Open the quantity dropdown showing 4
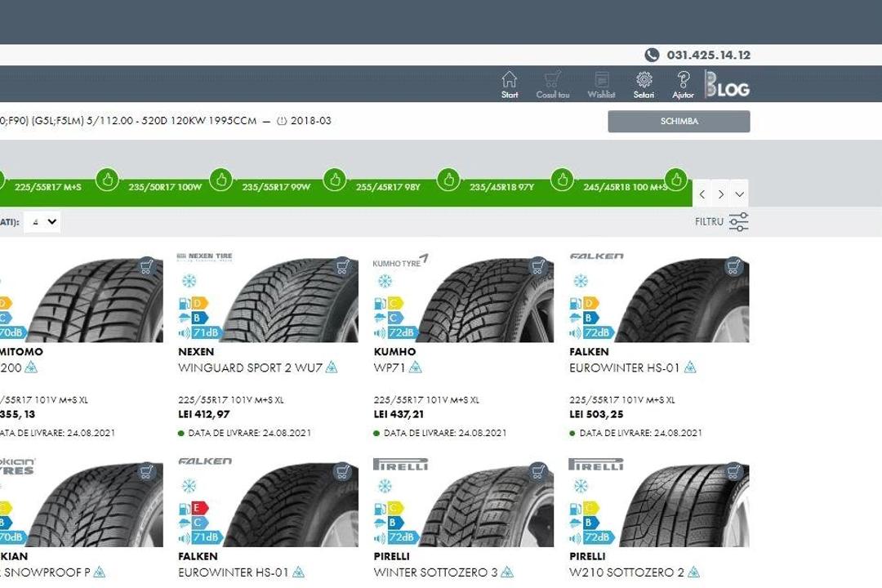This screenshot has width=882, height=588. click(42, 221)
